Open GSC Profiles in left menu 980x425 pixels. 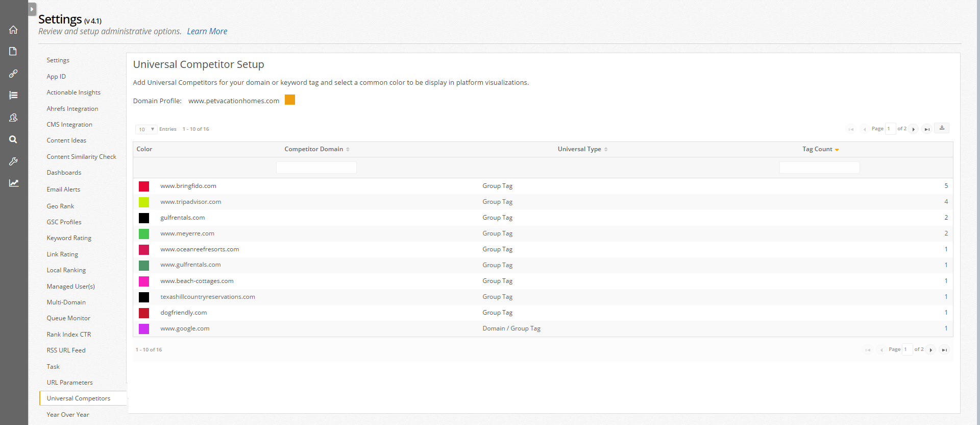pyautogui.click(x=64, y=222)
